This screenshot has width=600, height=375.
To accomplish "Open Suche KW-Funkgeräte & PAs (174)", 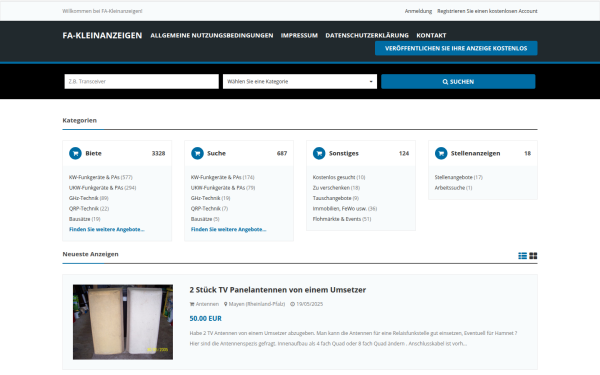I will pos(223,178).
